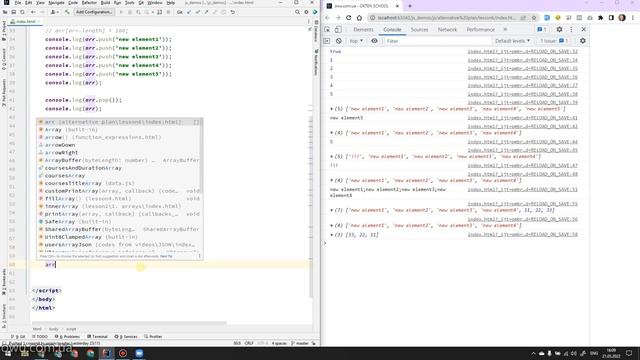640x360 pixels.
Task: Choose coursesAndDurationArray completion suggestion
Action: coord(119,168)
